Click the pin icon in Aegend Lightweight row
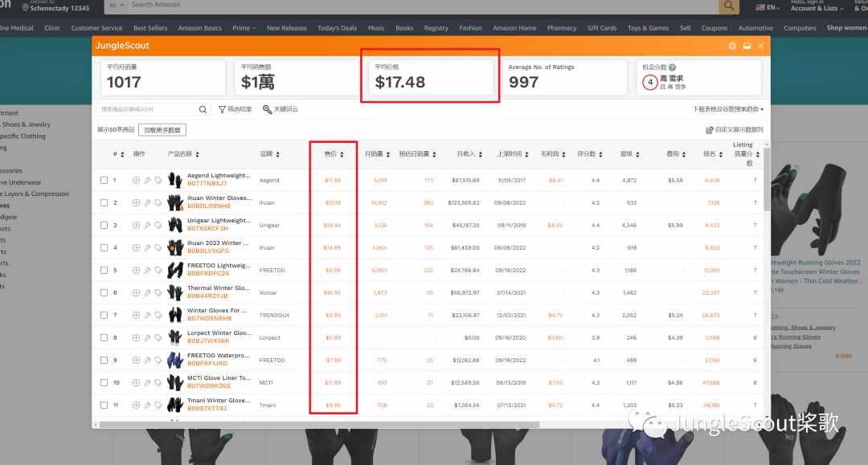868x465 pixels. [147, 180]
